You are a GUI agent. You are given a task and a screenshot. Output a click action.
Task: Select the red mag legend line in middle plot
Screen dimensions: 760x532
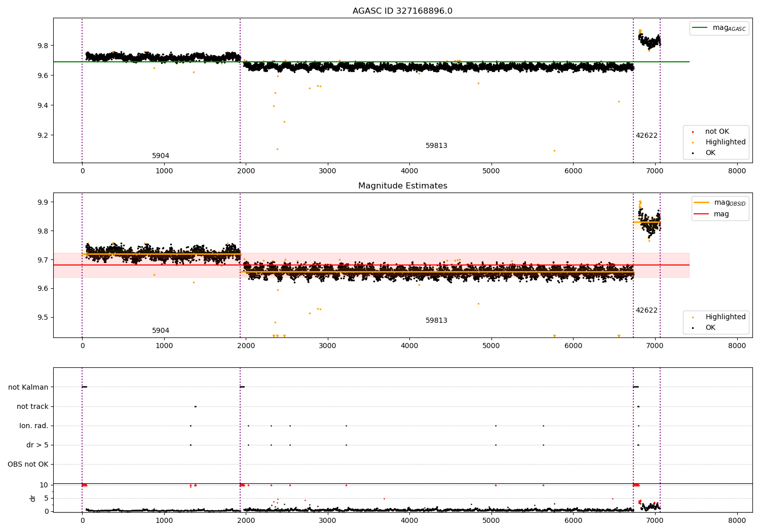[702, 214]
